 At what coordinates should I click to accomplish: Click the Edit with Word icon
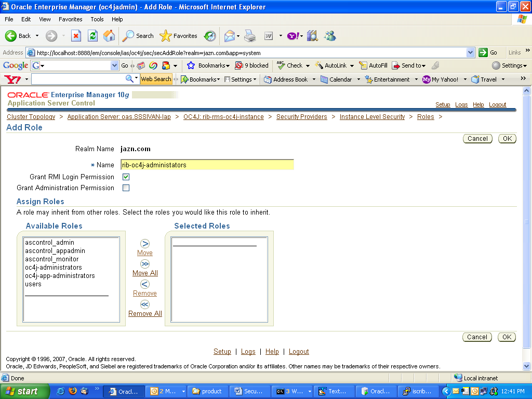pos(269,36)
